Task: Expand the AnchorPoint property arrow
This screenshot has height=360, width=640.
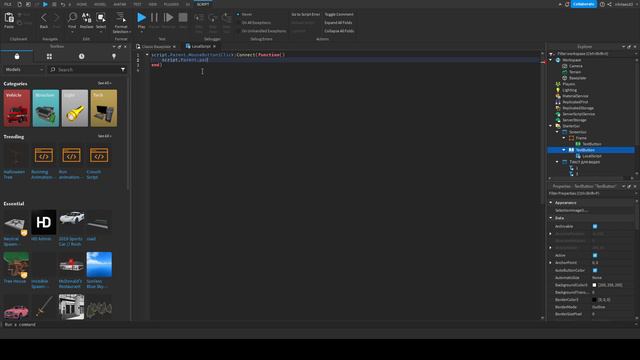Action: tap(551, 263)
